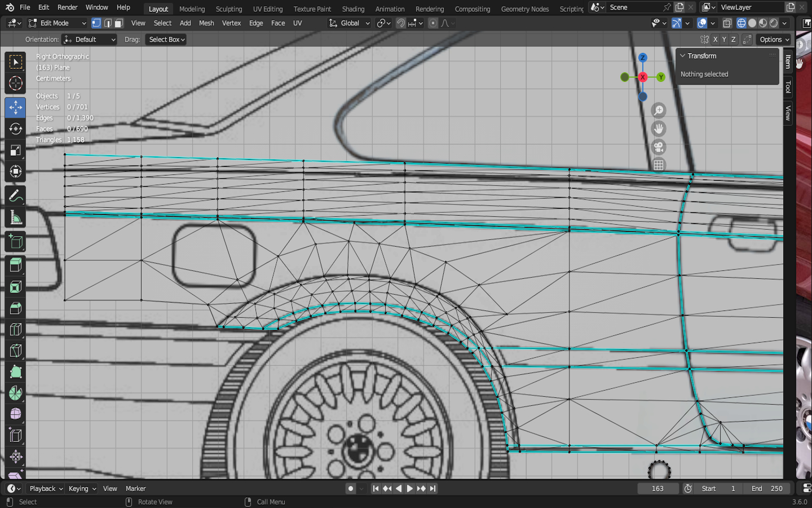
Task: Open the Render menu
Action: tap(67, 7)
